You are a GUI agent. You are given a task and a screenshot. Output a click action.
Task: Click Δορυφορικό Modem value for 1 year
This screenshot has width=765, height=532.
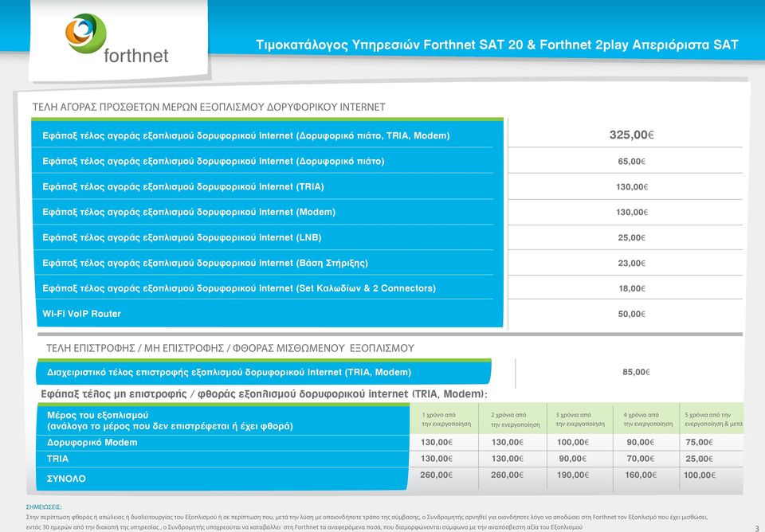click(x=437, y=442)
